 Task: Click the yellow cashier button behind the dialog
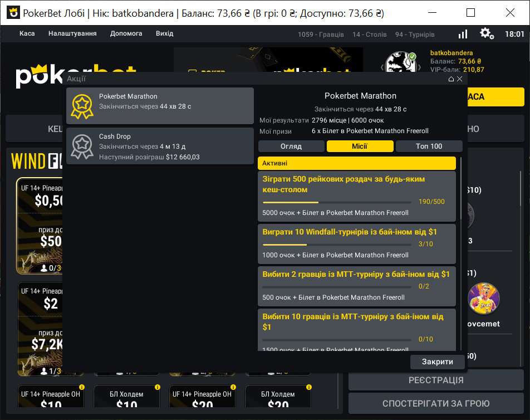click(495, 97)
